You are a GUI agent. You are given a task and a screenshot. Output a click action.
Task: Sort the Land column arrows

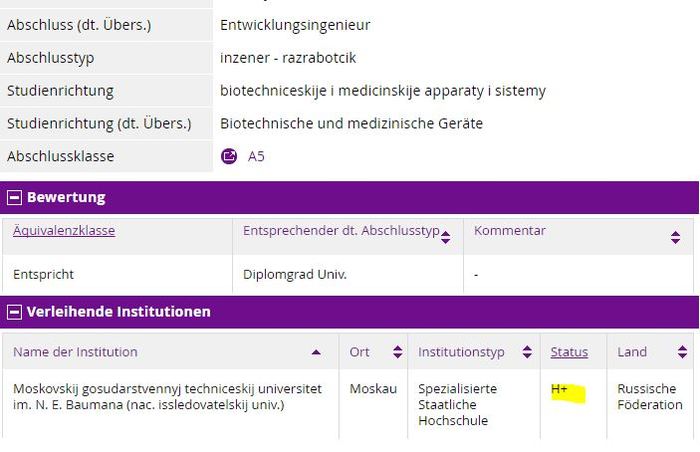[x=682, y=352]
